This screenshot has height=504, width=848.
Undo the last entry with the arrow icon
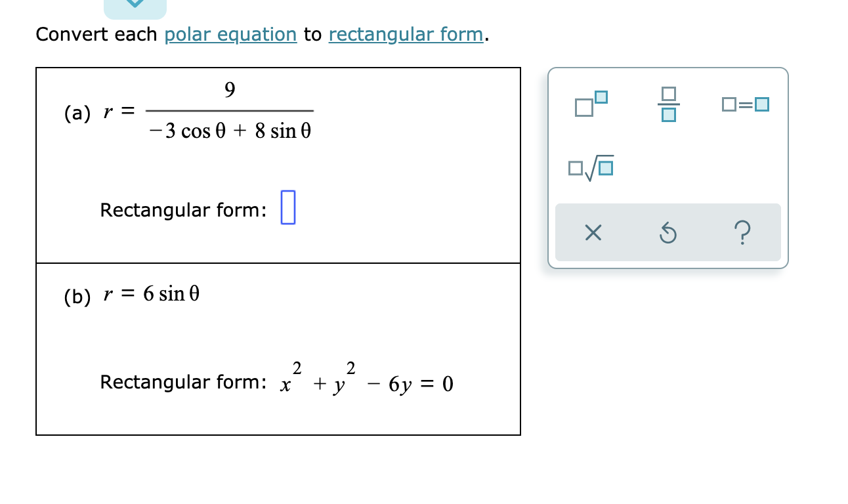(668, 233)
